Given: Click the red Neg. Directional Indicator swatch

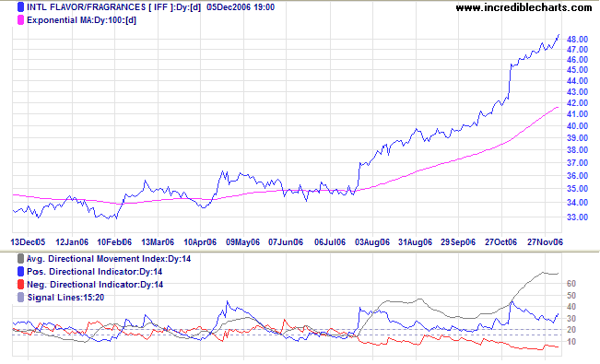Looking at the screenshot, I should (x=20, y=285).
